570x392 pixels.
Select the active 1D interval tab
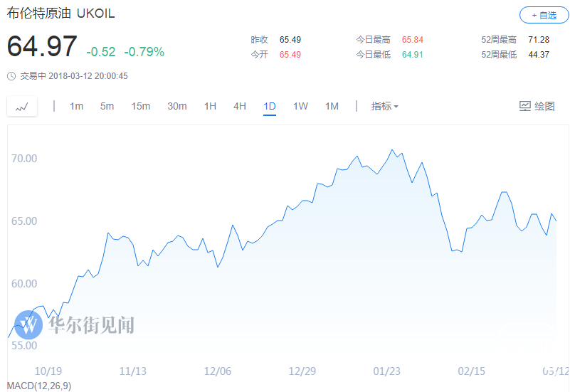pyautogui.click(x=270, y=106)
